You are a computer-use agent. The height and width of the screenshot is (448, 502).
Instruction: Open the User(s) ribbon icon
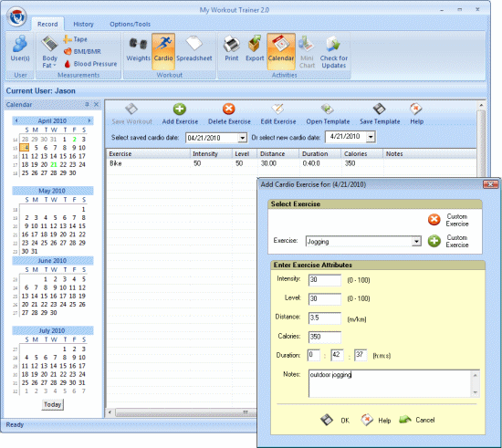click(x=20, y=49)
